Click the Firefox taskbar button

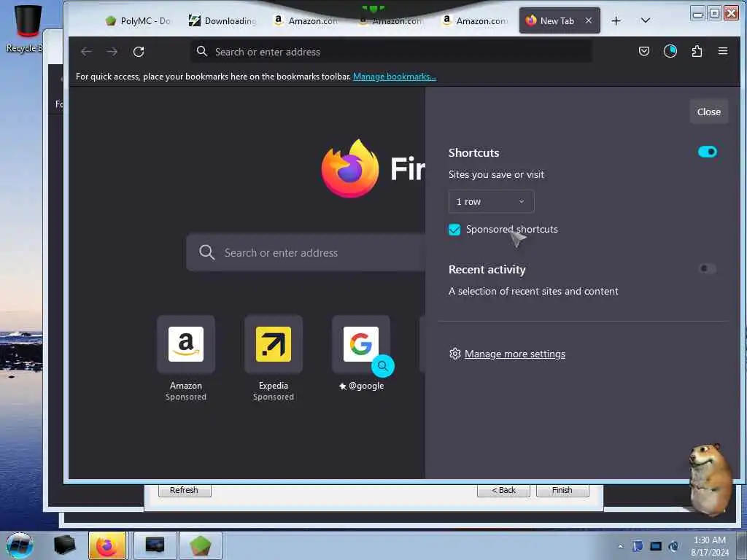107,545
